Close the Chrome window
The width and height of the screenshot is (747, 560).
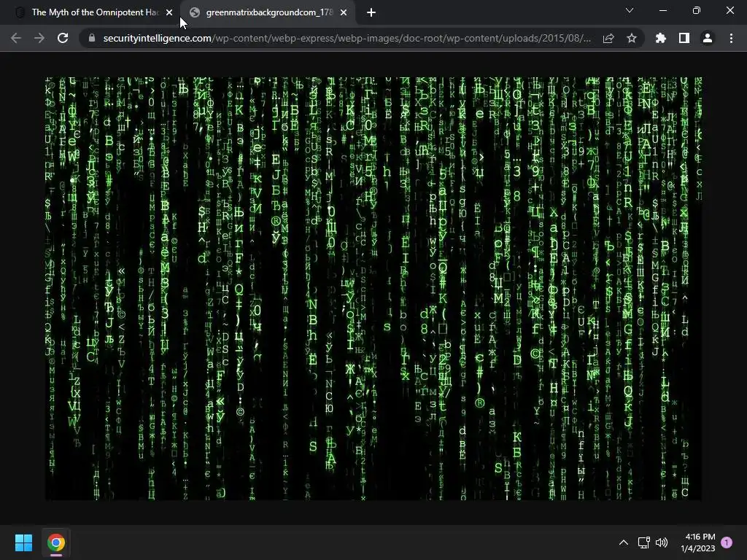tap(729, 10)
